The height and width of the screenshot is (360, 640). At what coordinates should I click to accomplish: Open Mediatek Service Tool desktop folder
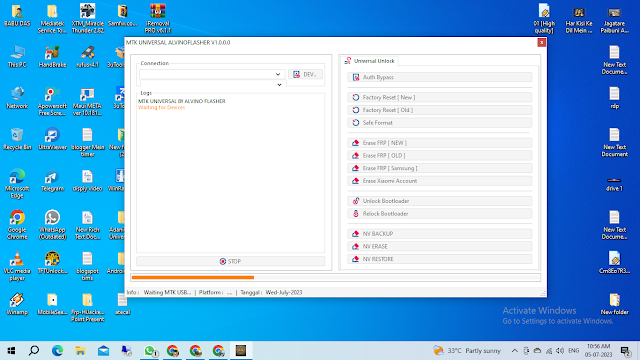[52, 19]
